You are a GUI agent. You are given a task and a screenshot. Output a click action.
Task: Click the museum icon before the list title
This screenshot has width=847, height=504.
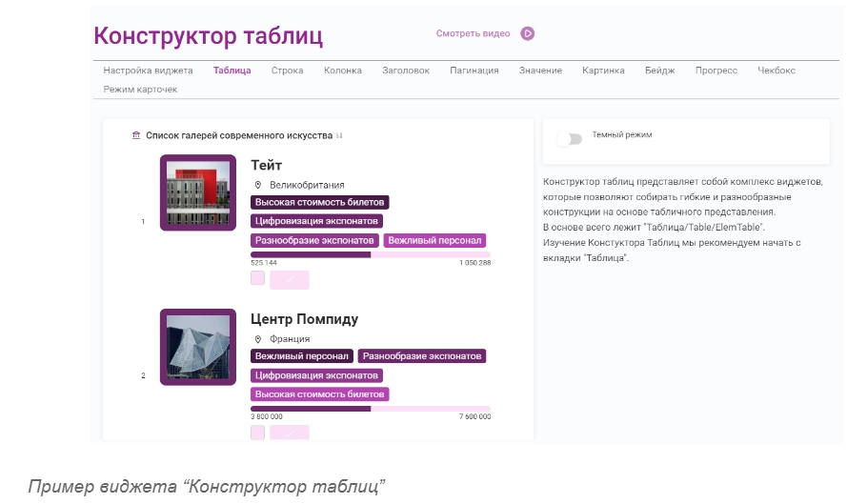click(136, 135)
